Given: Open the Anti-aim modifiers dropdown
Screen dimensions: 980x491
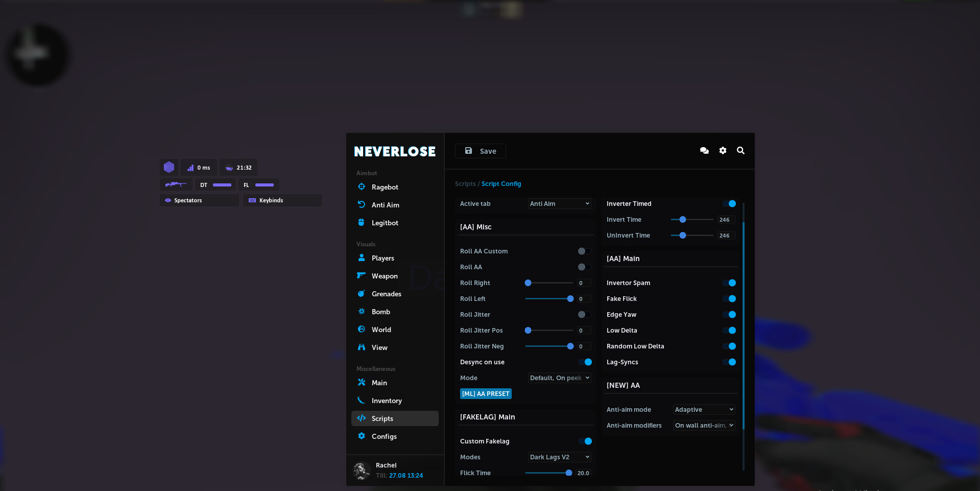Looking at the screenshot, I should [x=704, y=425].
